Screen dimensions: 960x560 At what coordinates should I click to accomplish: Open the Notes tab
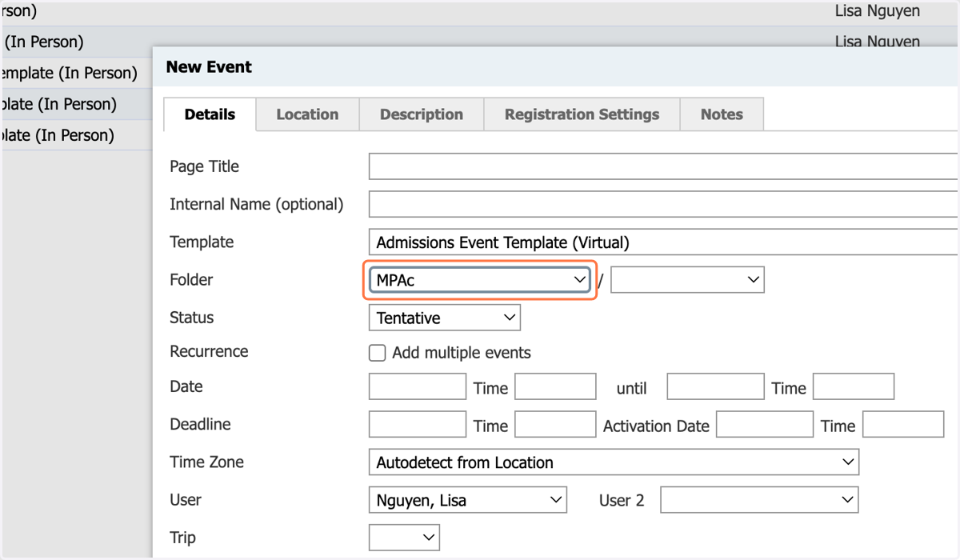(x=722, y=114)
